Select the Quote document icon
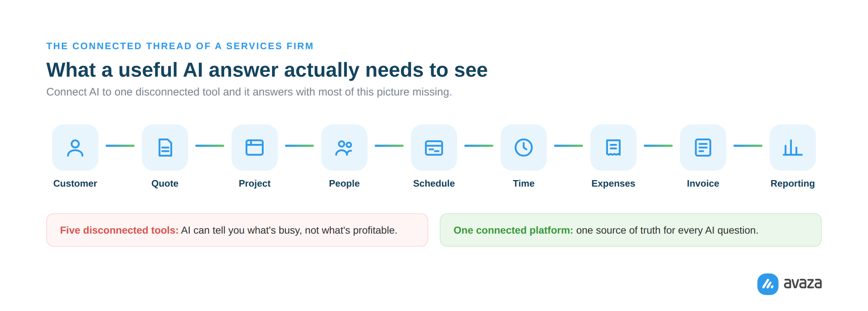 [x=165, y=148]
